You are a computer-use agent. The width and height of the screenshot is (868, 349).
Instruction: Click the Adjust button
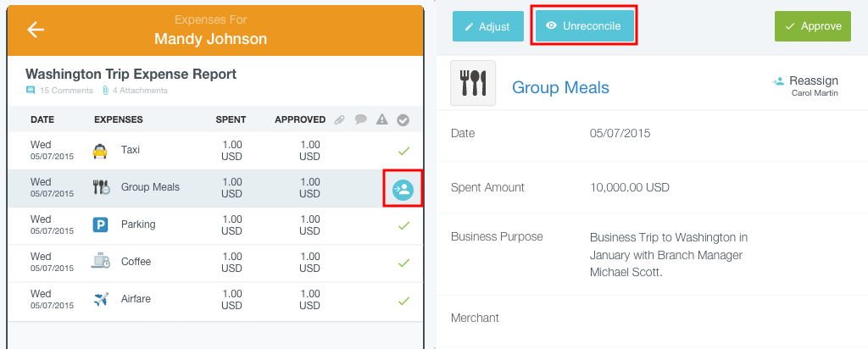487,26
